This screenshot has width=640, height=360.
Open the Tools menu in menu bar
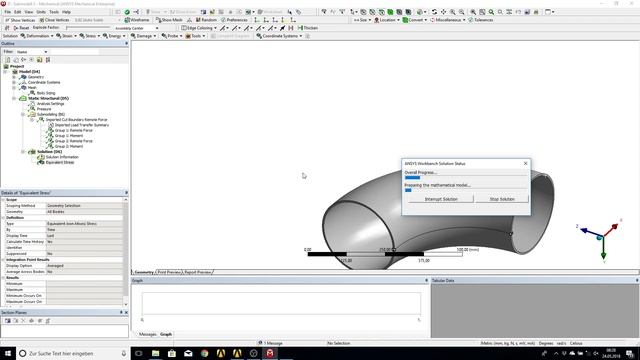click(x=54, y=12)
